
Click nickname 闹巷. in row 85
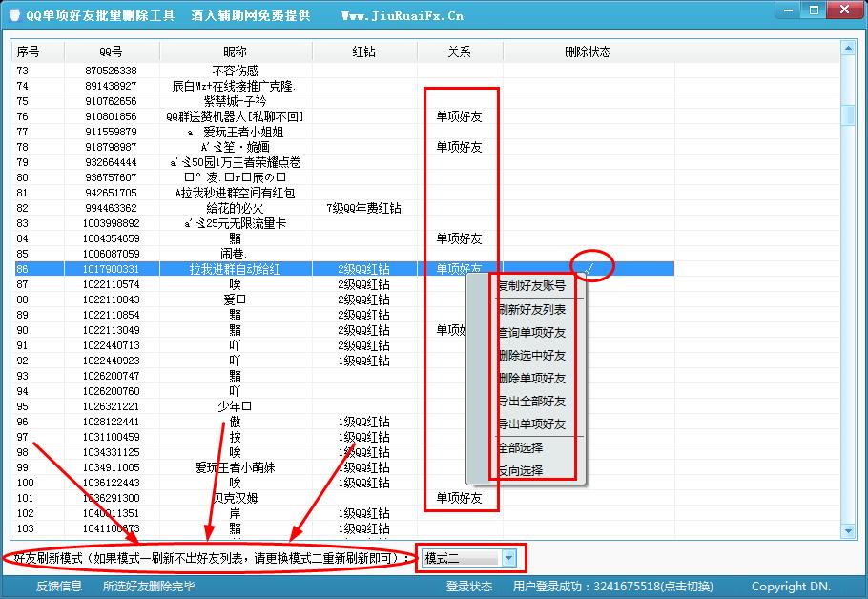click(234, 254)
